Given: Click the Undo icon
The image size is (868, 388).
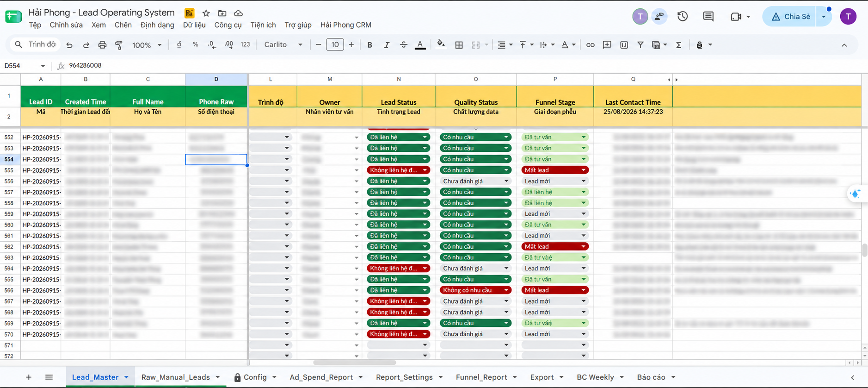Looking at the screenshot, I should click(69, 45).
